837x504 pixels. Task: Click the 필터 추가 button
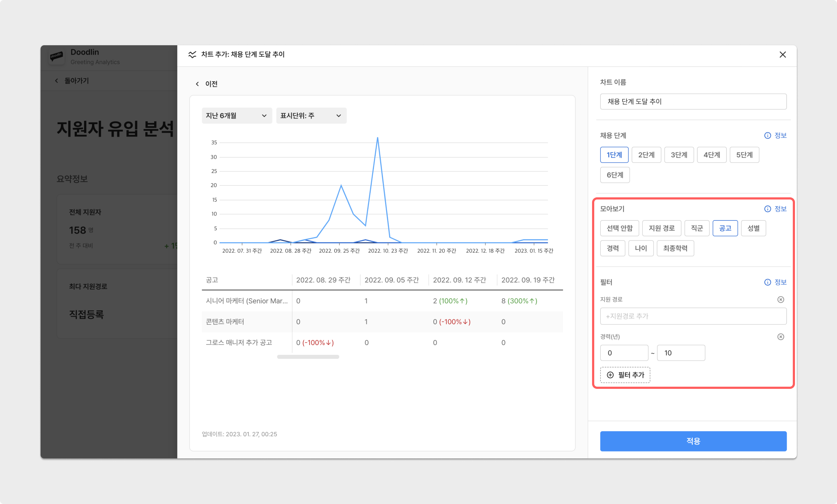[625, 375]
